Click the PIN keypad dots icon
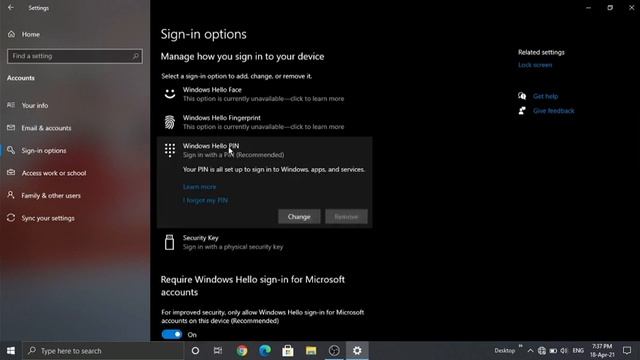This screenshot has height=360, width=640. [x=170, y=150]
